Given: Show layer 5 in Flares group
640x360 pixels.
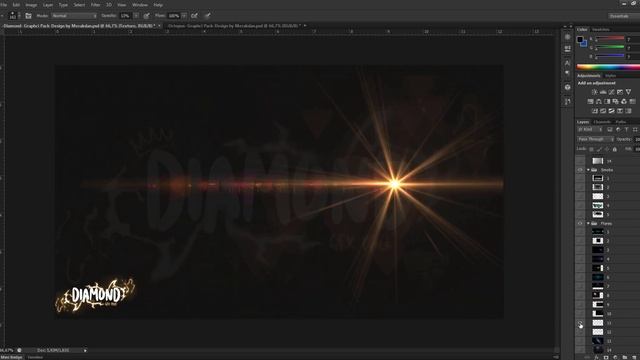Looking at the screenshot, I should pos(580,268).
